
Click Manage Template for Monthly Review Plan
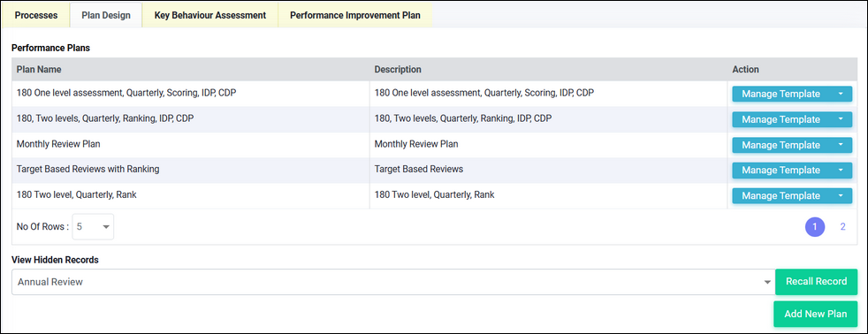click(780, 145)
